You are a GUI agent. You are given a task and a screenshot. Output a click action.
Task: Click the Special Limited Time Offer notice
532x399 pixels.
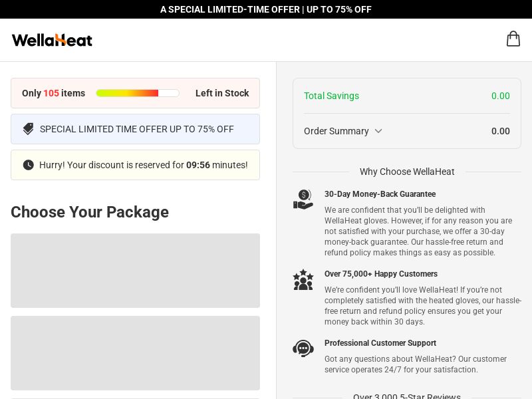point(136,129)
